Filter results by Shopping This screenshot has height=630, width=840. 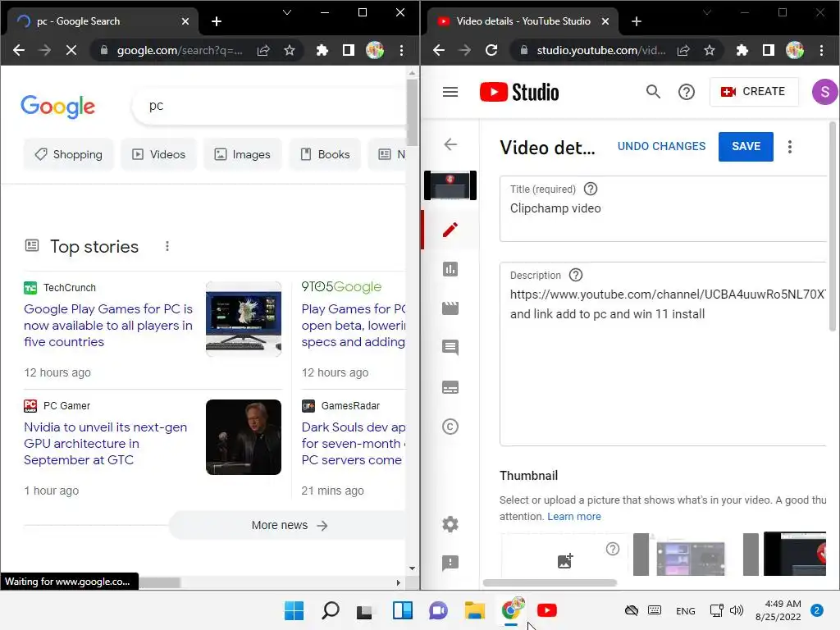point(69,154)
